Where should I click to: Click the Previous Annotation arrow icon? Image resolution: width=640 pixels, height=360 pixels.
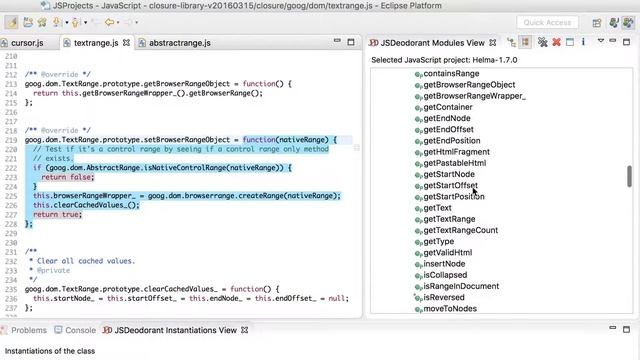[x=75, y=22]
